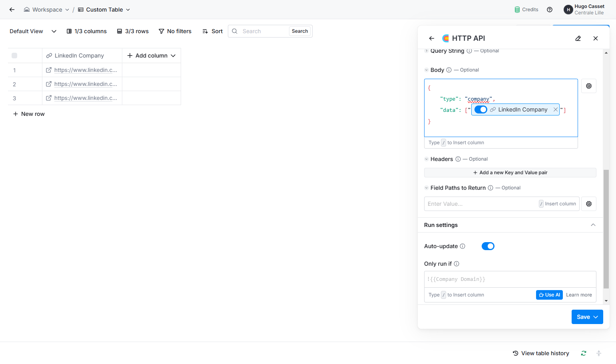Image resolution: width=616 pixels, height=364 pixels.
Task: Remove the LinkedIn Company token from body
Action: (555, 109)
